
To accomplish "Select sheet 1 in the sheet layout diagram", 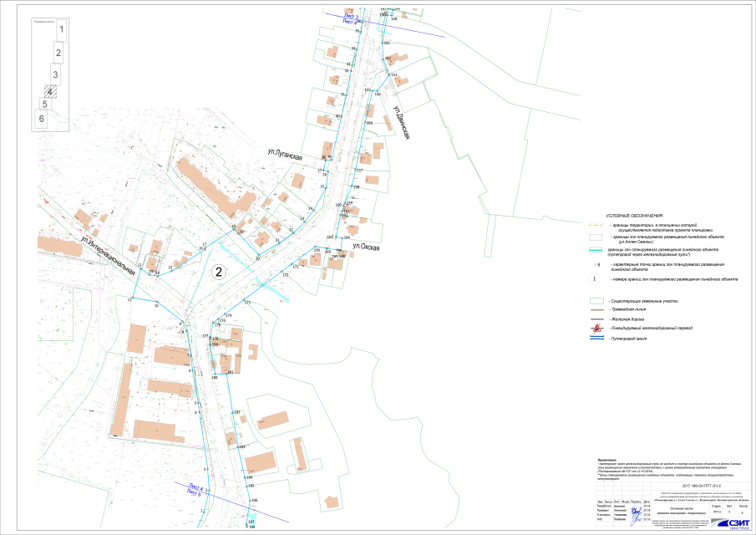I will click(x=61, y=30).
